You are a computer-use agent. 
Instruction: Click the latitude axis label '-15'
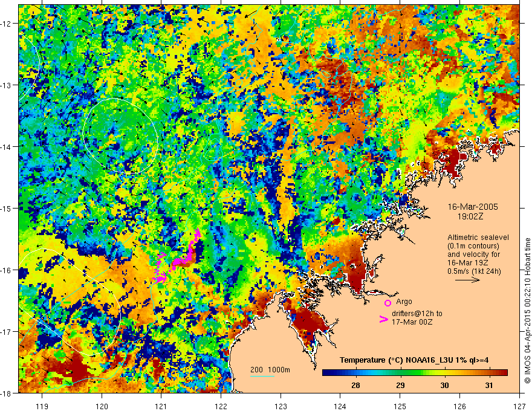(x=6, y=208)
